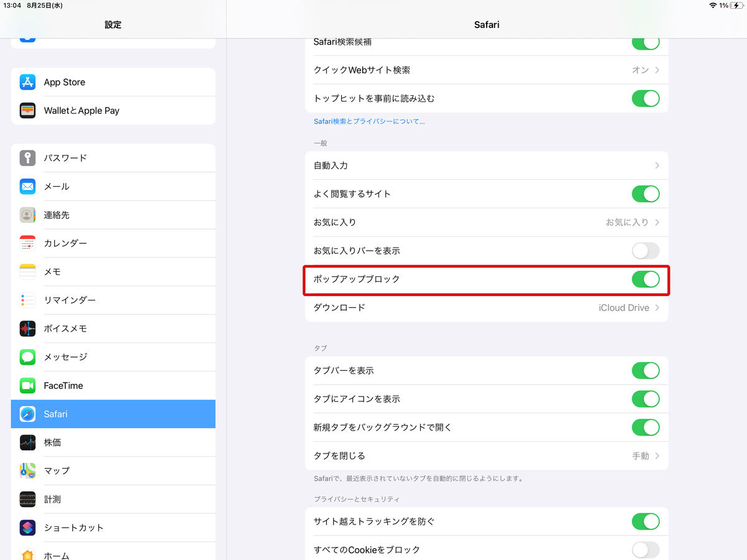Toggle 新規タブをバックグラウンドで開く switch
Viewport: 747px width, 560px height.
click(646, 427)
